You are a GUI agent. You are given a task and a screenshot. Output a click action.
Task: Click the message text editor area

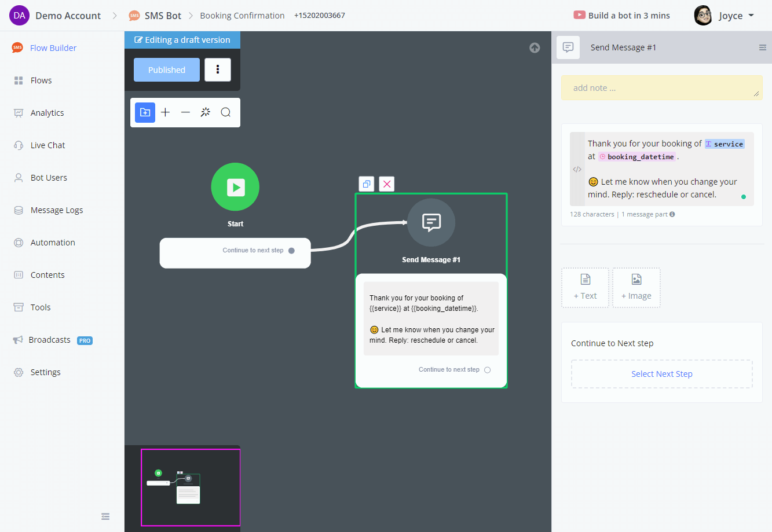click(x=669, y=169)
